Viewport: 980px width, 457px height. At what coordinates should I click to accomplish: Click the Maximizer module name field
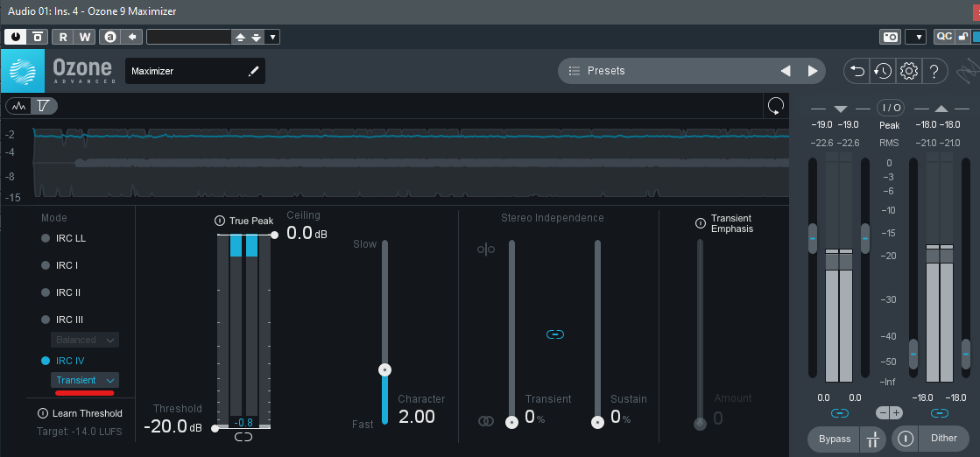(x=195, y=71)
